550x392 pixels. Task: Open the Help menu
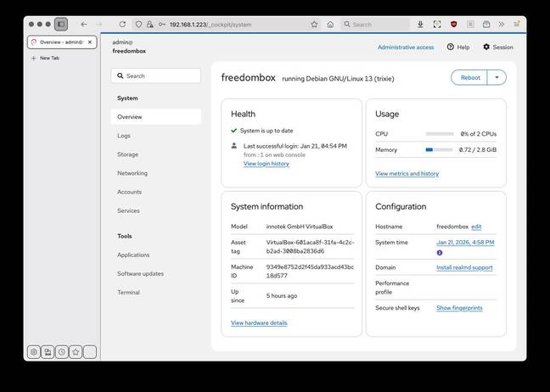(457, 48)
